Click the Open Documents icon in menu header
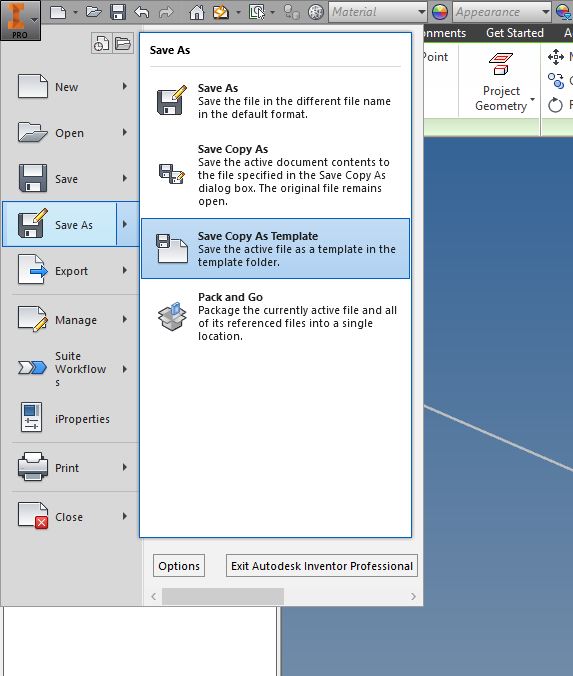The height and width of the screenshot is (676, 573). (123, 44)
